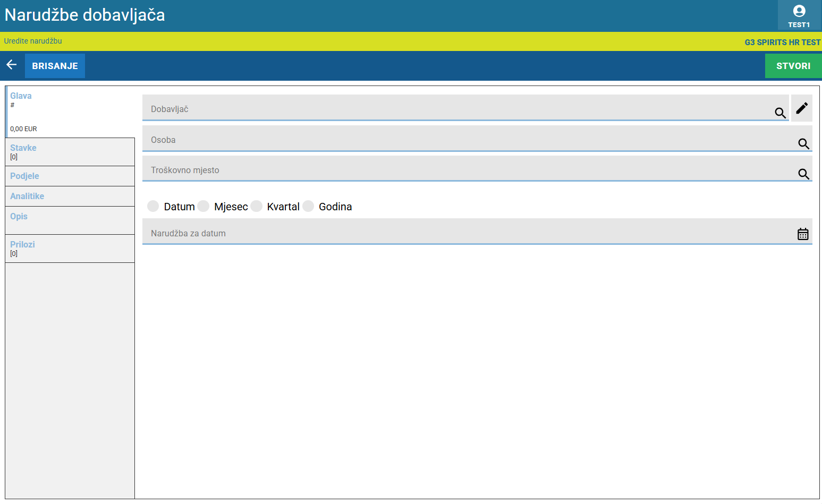
Task: Select the Datum radio button
Action: [x=153, y=206]
